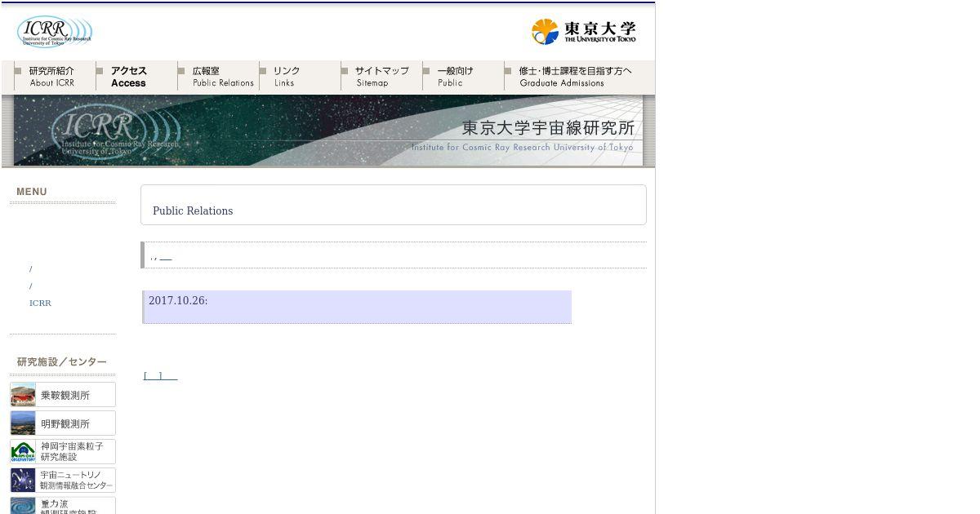Open 宇宙ニュートリノ観測情報融合センター button
Screen dimensions: 980x514
coord(63,481)
